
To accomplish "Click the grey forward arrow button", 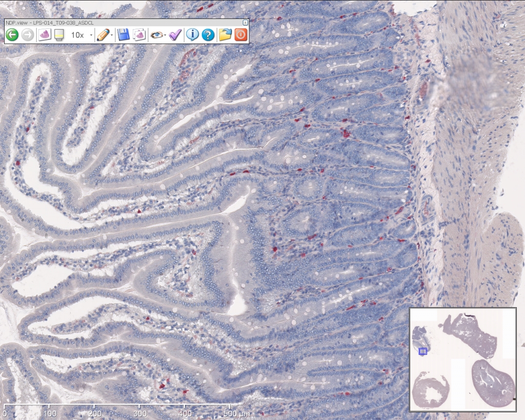I will [x=28, y=35].
